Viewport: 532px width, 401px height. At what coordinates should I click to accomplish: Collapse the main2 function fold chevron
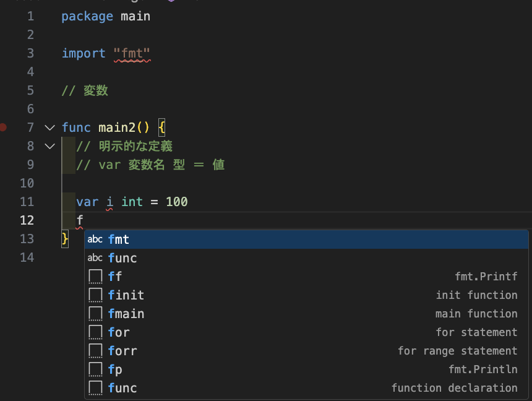50,128
